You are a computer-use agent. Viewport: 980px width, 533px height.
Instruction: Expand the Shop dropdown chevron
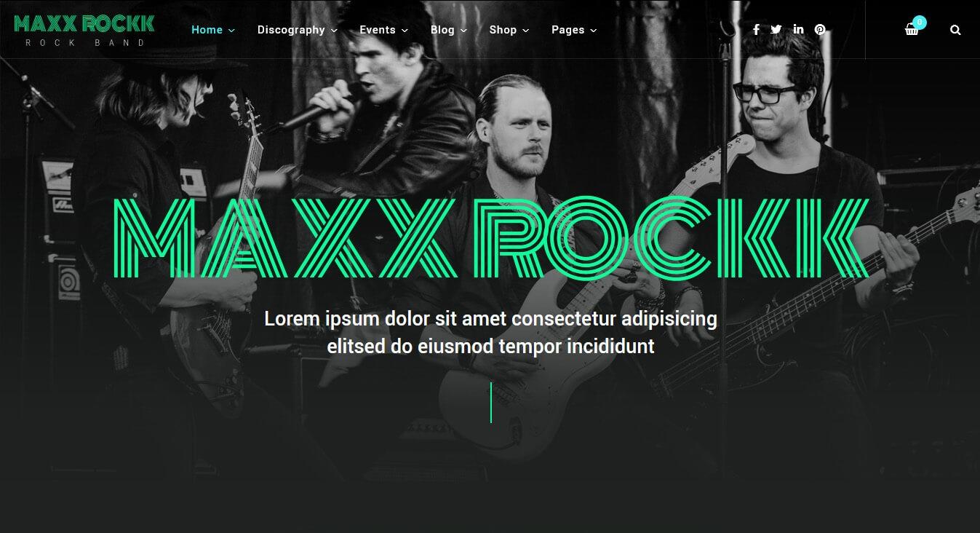526,31
